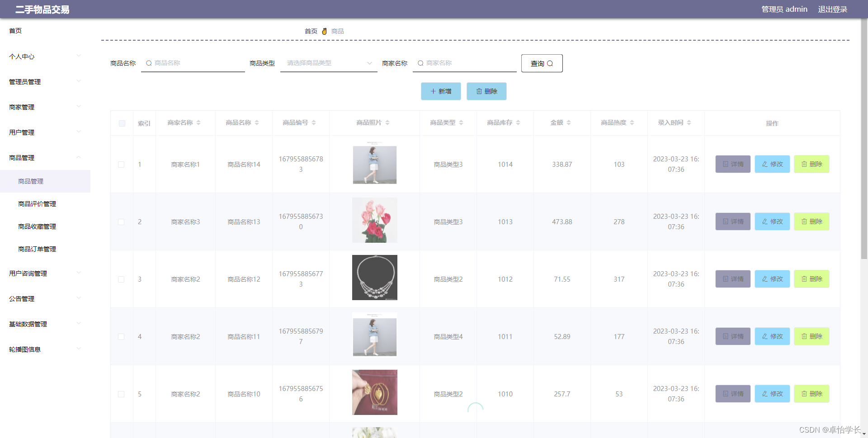Click sort arrows on 商品编号 column header

tap(314, 123)
